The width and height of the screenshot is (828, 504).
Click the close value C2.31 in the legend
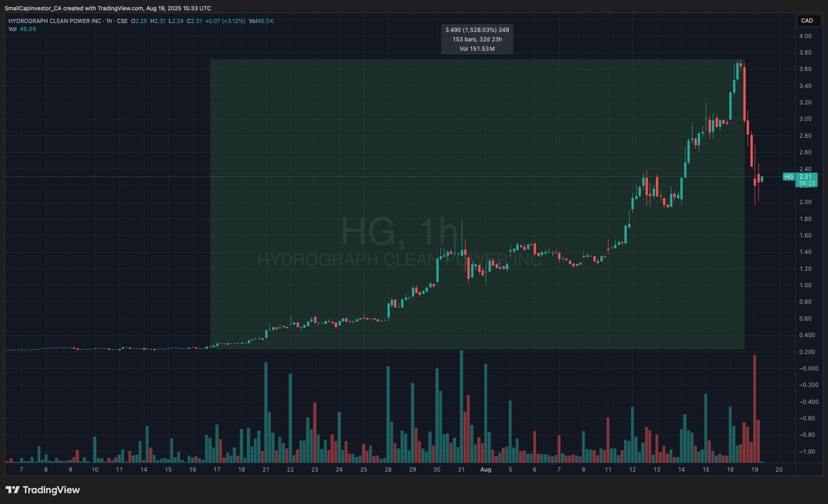(x=195, y=21)
